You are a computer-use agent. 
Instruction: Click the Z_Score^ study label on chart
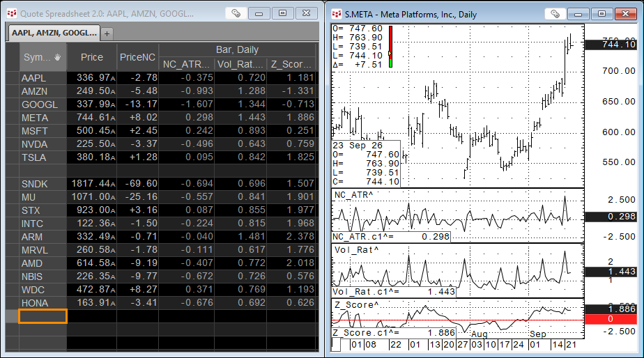point(357,305)
